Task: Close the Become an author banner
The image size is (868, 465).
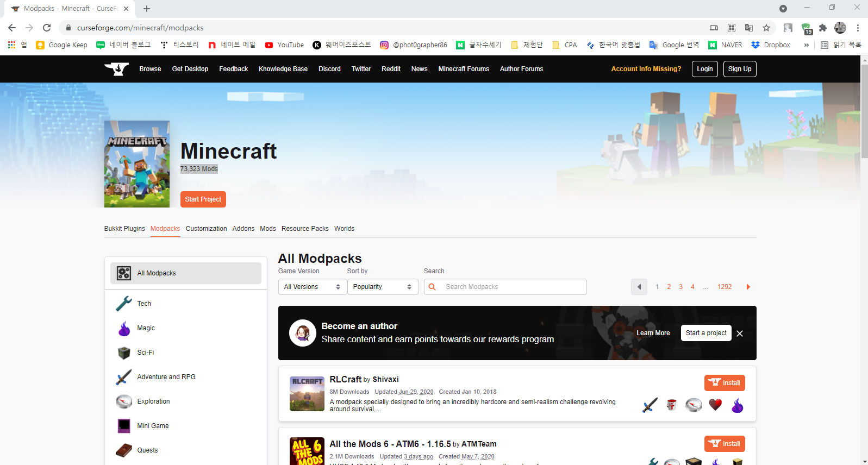Action: pyautogui.click(x=740, y=334)
